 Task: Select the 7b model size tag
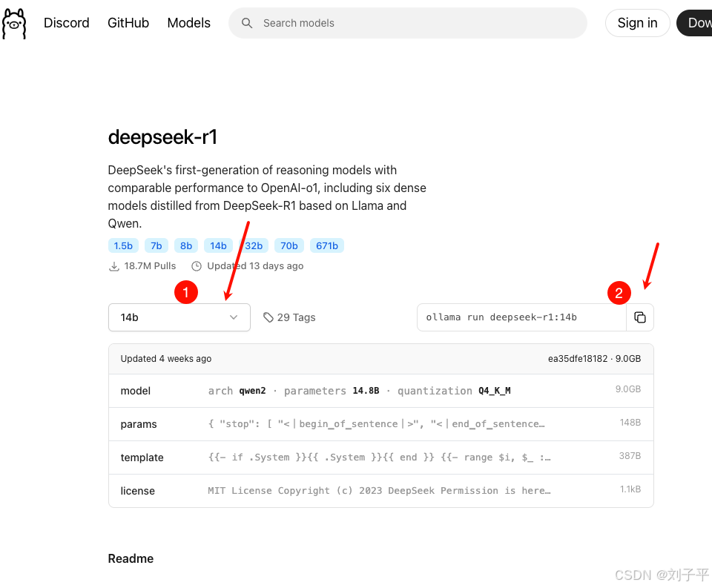coord(156,245)
